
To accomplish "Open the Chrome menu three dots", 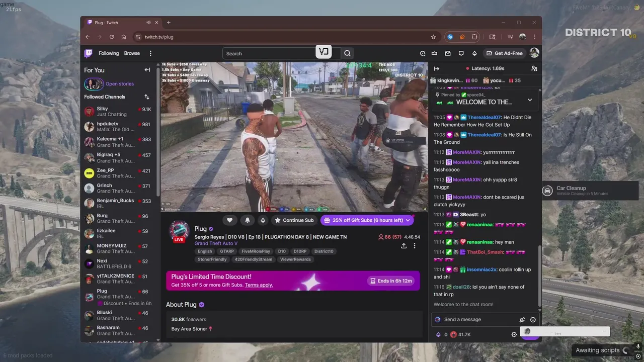I will 535,37.
